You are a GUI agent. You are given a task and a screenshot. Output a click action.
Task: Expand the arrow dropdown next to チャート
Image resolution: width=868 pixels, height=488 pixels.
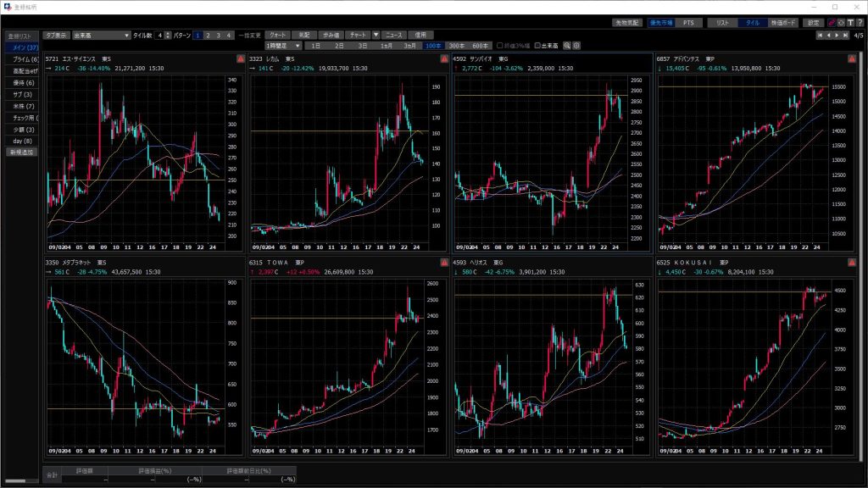pos(375,35)
